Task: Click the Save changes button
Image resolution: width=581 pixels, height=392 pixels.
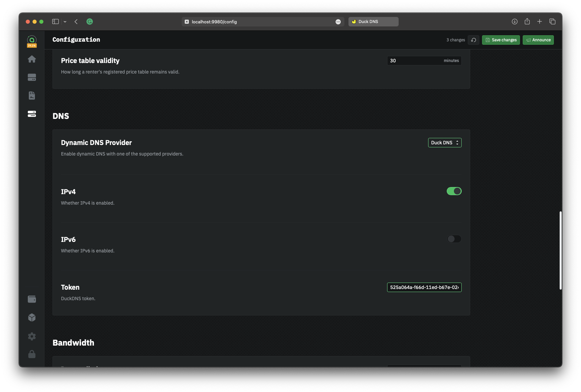Action: (501, 40)
